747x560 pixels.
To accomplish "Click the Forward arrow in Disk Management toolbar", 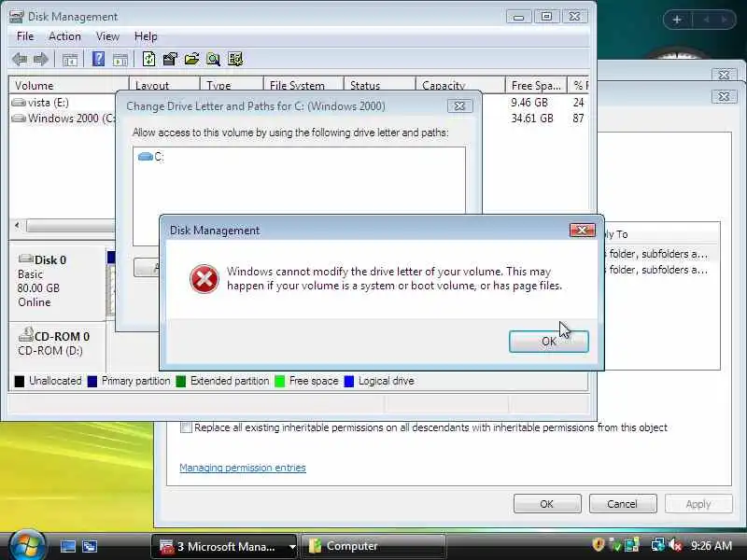I will click(x=41, y=59).
